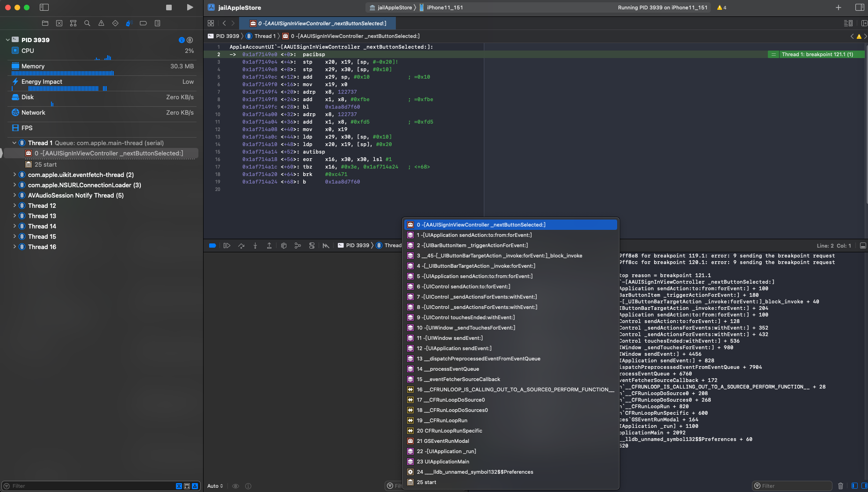Go forward in editor history

233,23
